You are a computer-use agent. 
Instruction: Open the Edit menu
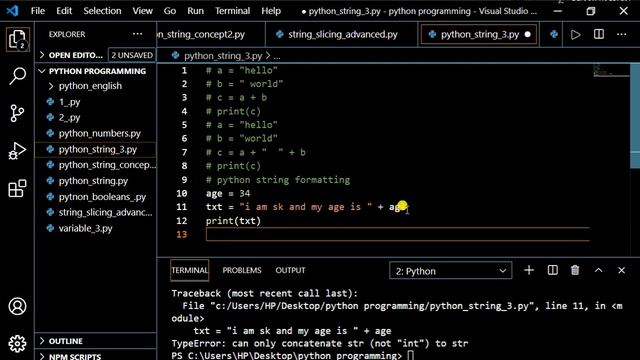(x=64, y=11)
